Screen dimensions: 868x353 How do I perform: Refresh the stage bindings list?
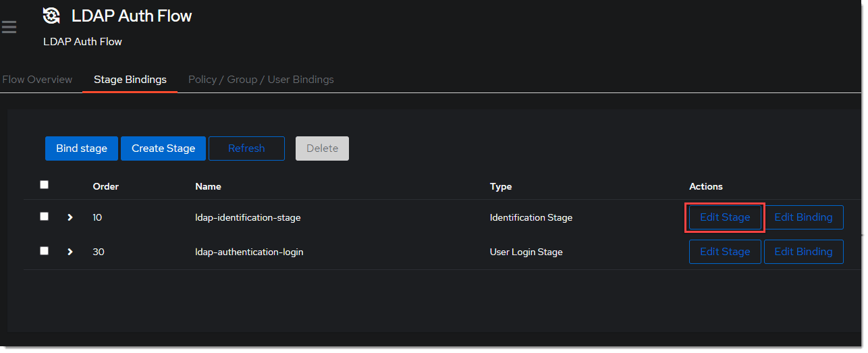coord(246,148)
